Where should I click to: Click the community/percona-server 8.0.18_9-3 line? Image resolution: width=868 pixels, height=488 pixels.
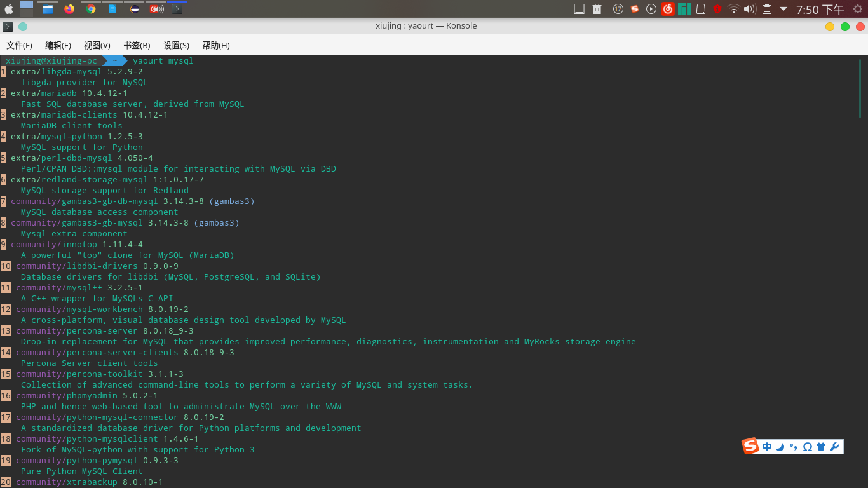point(105,331)
